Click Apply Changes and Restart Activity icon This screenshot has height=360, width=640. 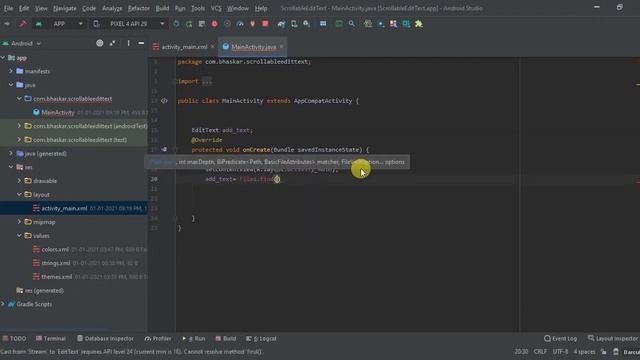click(x=189, y=24)
